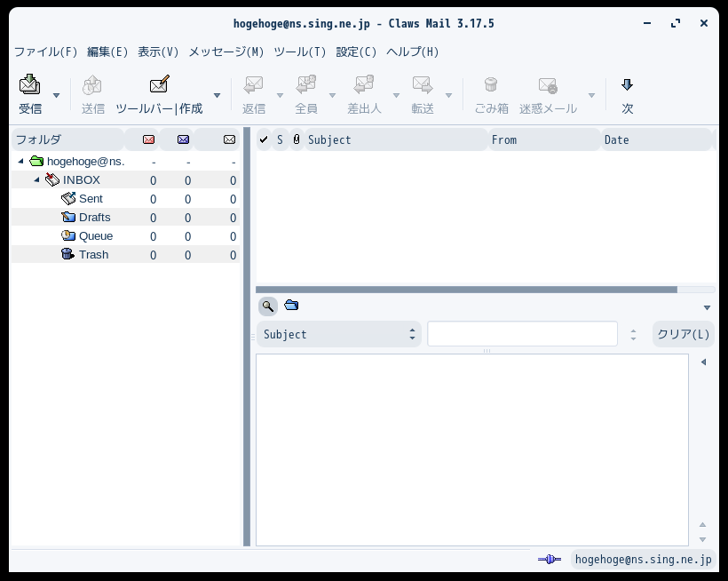The width and height of the screenshot is (728, 581).
Task: Select the Drafts folder
Action: pos(125,217)
